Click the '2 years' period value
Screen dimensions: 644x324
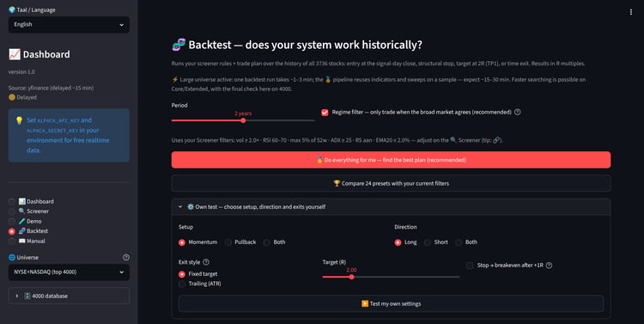pyautogui.click(x=243, y=113)
